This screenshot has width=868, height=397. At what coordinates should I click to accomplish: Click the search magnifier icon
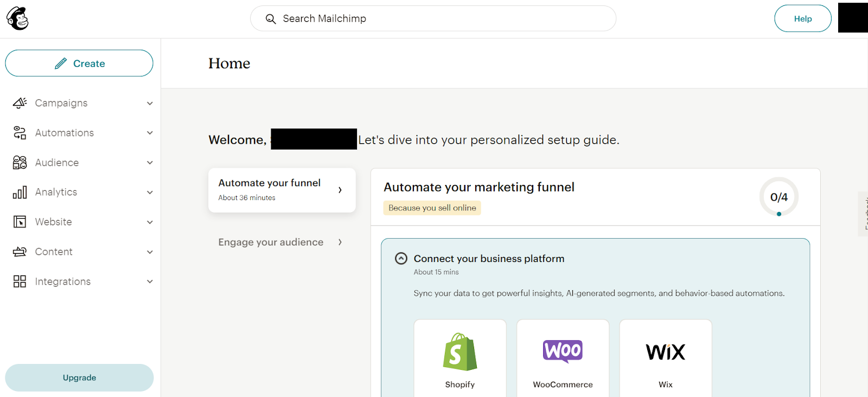coord(271,19)
